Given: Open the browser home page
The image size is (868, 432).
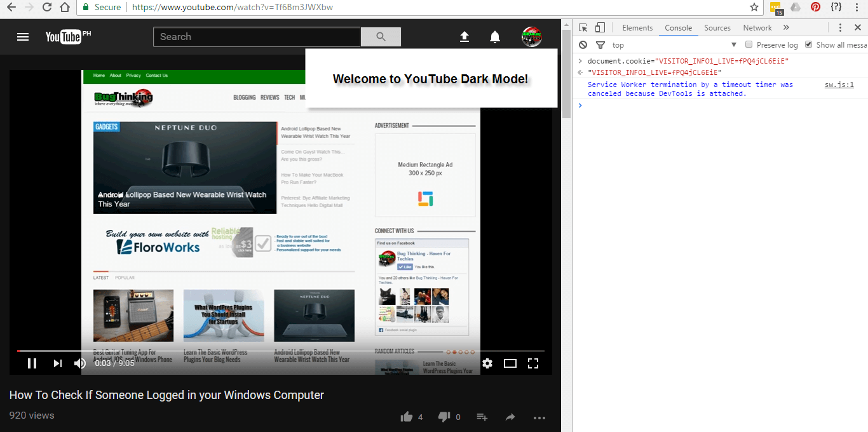Looking at the screenshot, I should pos(64,8).
